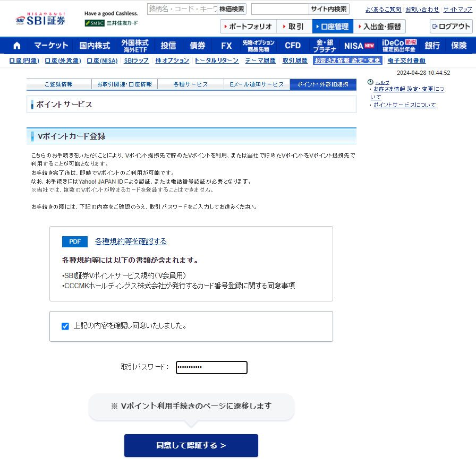Click the 株価検索 search button

(232, 9)
